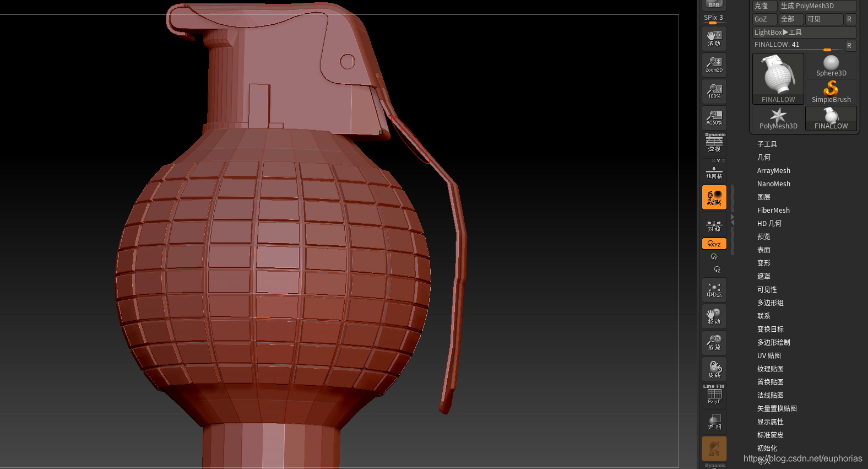Expand the FiberMesh section
This screenshot has width=868, height=469.
[773, 210]
